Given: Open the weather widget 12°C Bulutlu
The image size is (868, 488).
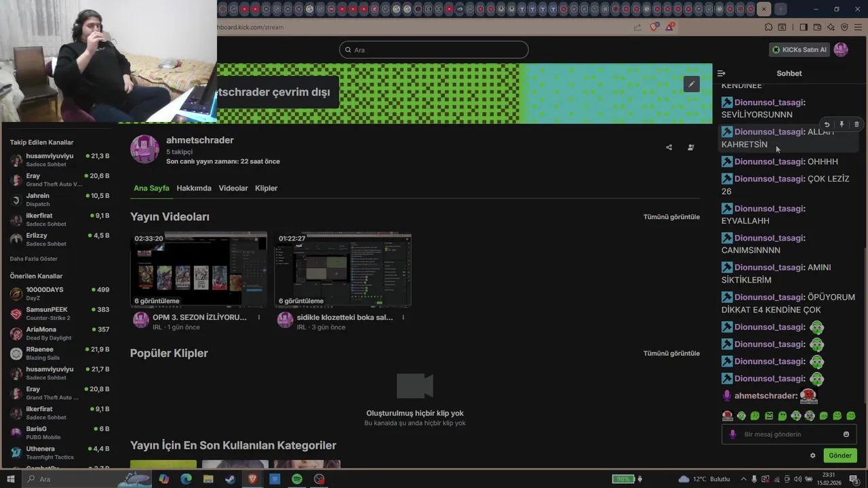Looking at the screenshot, I should click(x=704, y=479).
